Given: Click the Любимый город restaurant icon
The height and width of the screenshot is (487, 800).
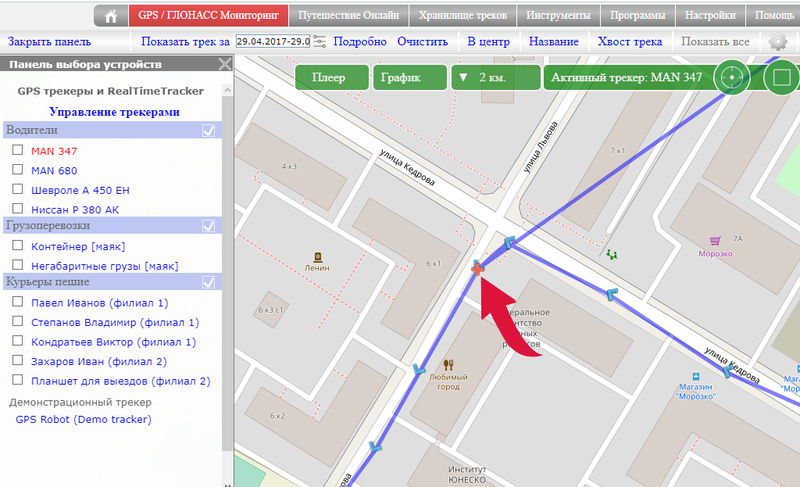Looking at the screenshot, I should 449,364.
